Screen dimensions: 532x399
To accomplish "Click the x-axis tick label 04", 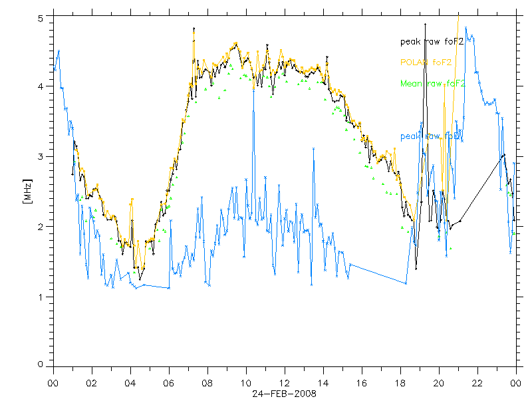I will pos(130,383).
